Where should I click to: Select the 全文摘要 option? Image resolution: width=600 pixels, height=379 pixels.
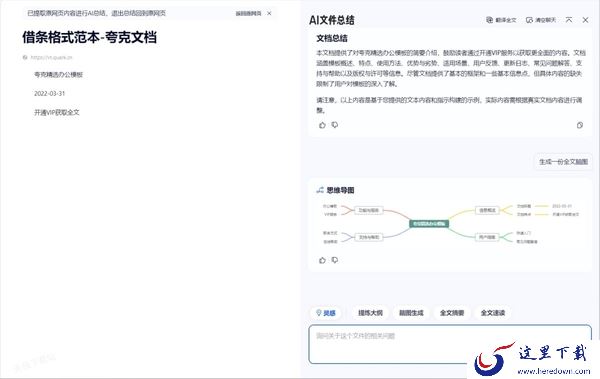[452, 313]
